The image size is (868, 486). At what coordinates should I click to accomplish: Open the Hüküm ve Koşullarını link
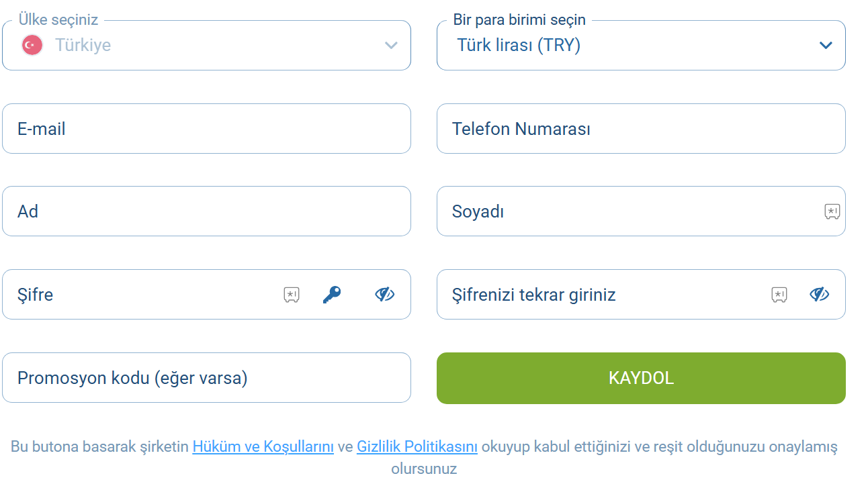[263, 445]
